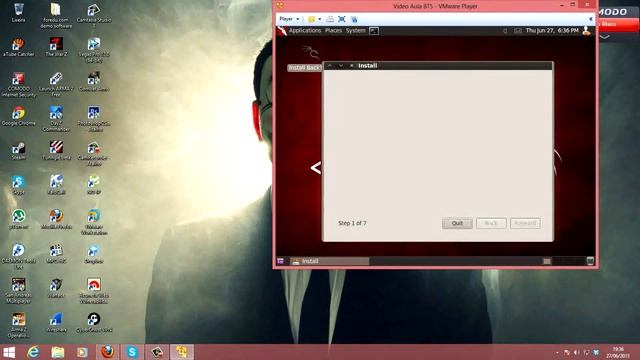640x360 pixels.
Task: Open the Places menu in BackTrack panel
Action: coord(333,31)
